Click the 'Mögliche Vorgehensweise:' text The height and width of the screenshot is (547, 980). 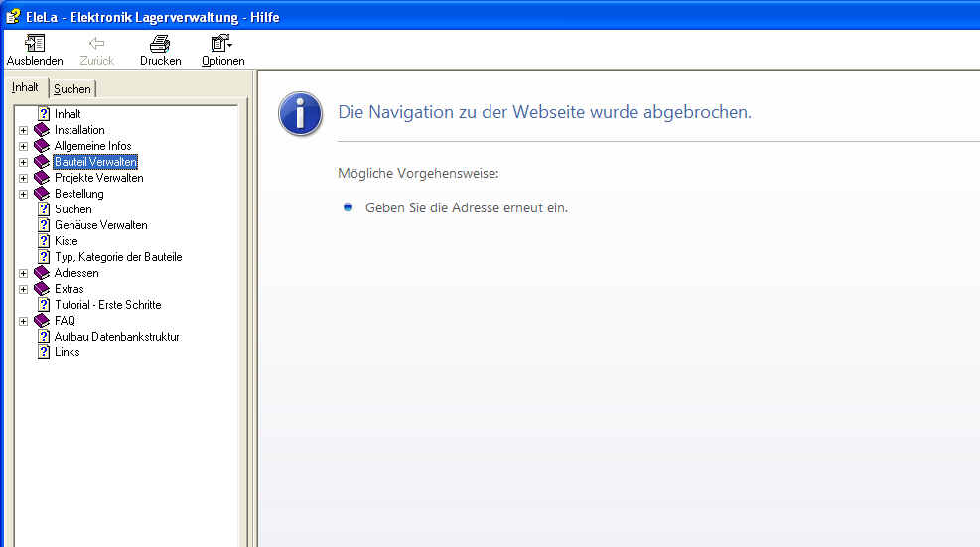coord(418,173)
